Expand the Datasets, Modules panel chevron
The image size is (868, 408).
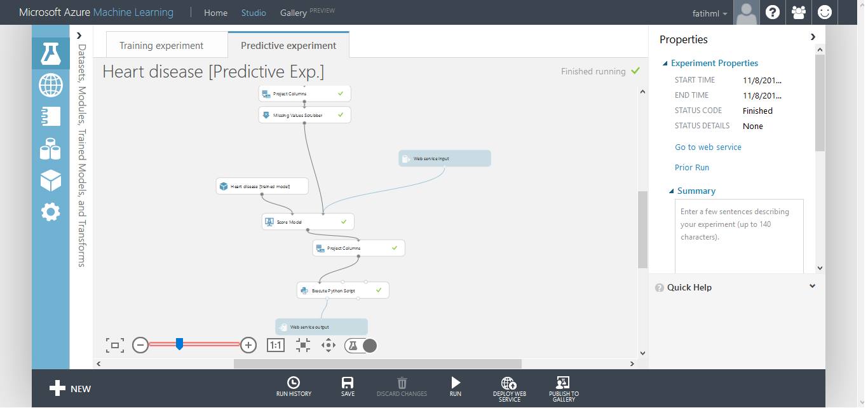[79, 36]
